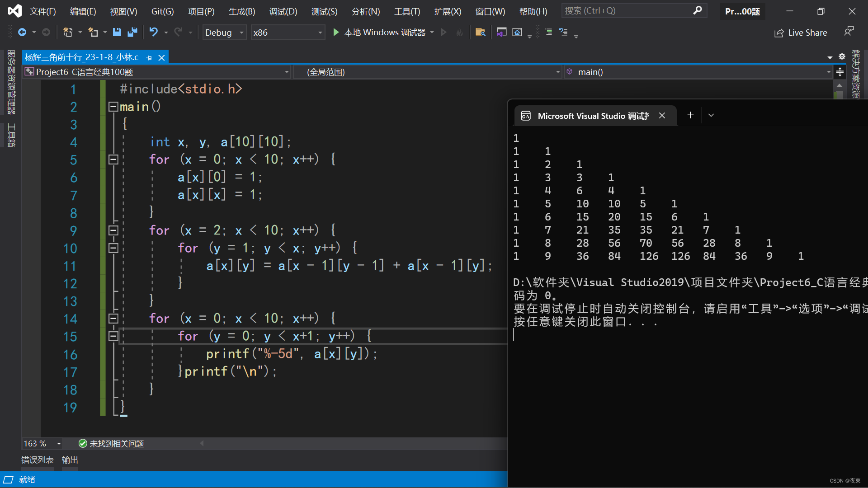This screenshot has height=488, width=868.
Task: Click the Live Share button
Action: click(801, 33)
